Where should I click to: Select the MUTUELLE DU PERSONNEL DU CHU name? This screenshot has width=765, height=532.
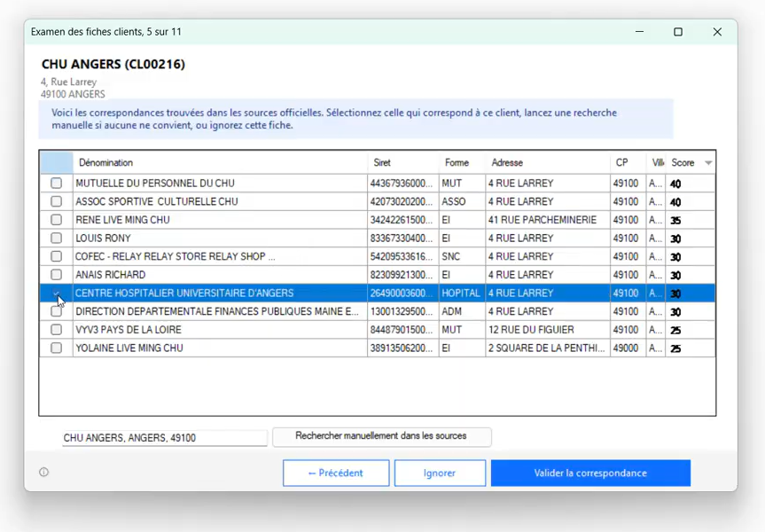155,183
